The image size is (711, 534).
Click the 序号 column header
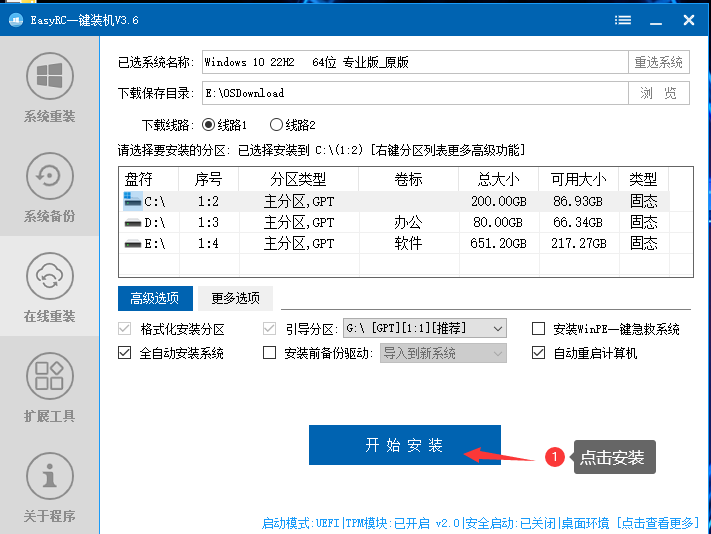click(x=209, y=180)
